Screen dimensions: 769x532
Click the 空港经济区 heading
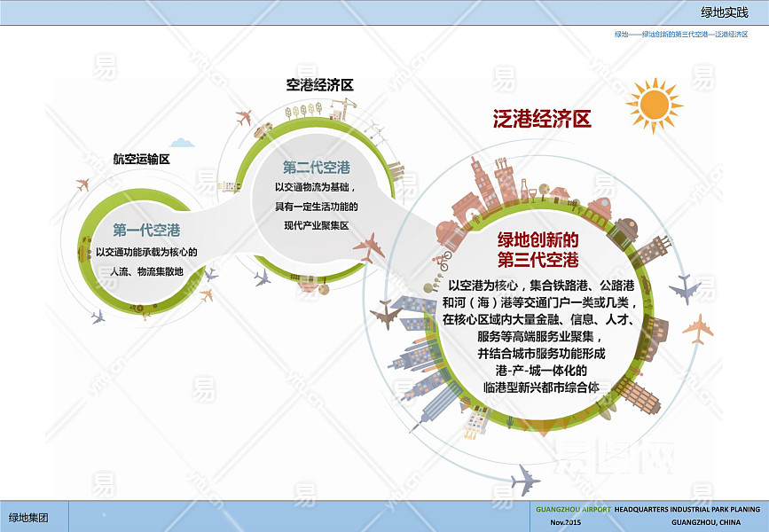pyautogui.click(x=320, y=85)
